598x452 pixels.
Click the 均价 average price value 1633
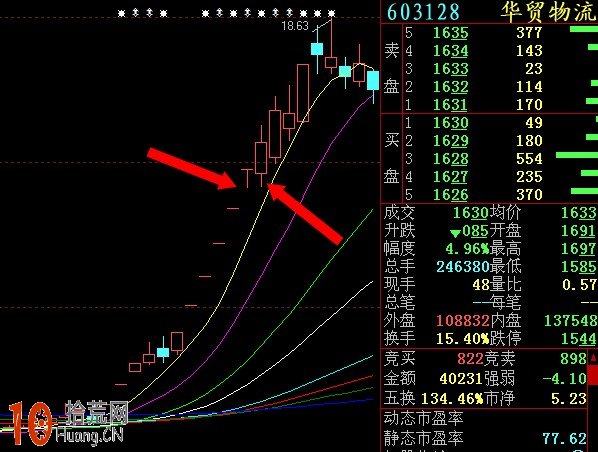point(578,213)
